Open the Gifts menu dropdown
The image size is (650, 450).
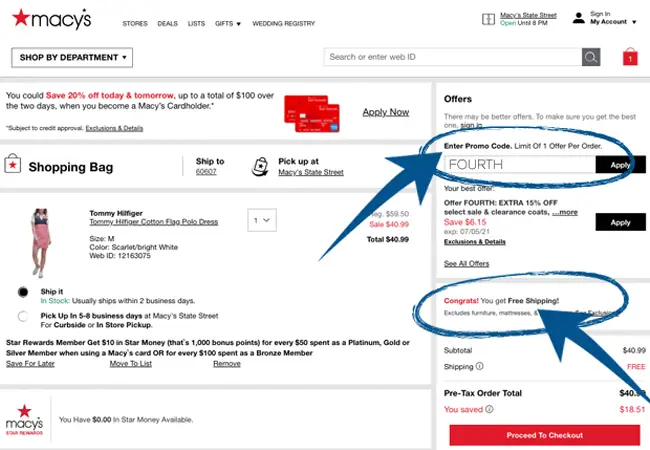226,22
